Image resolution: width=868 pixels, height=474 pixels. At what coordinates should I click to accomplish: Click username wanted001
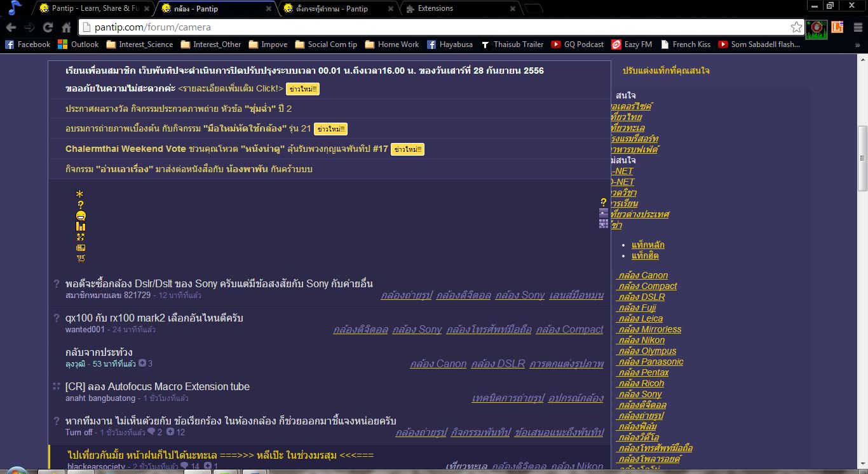[85, 330]
